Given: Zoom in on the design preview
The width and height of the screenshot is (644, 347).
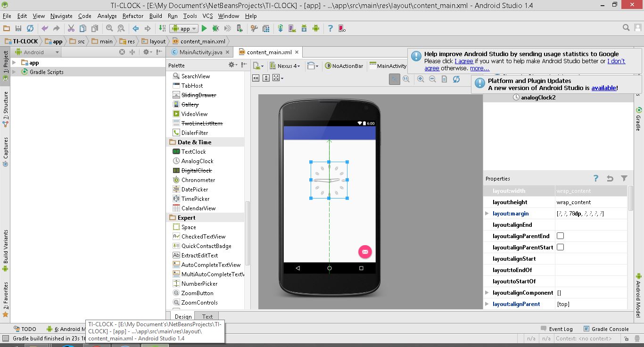Looking at the screenshot, I should click(421, 79).
